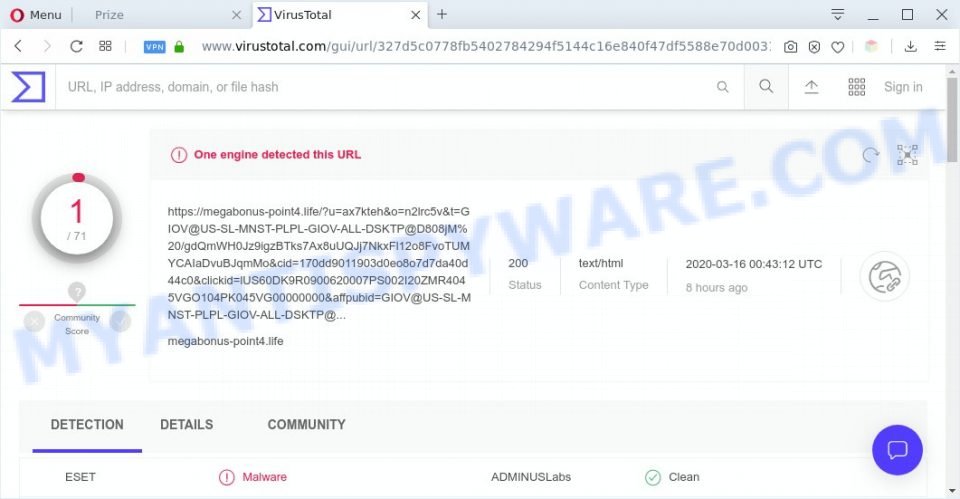Click the VirusTotal sigma logo
This screenshot has width=960, height=499.
click(28, 86)
